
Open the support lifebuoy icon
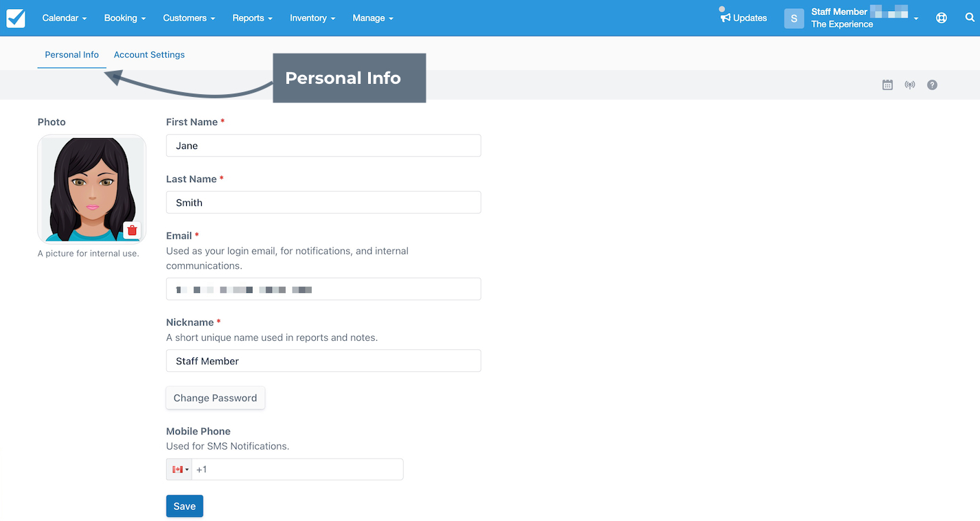coord(942,18)
